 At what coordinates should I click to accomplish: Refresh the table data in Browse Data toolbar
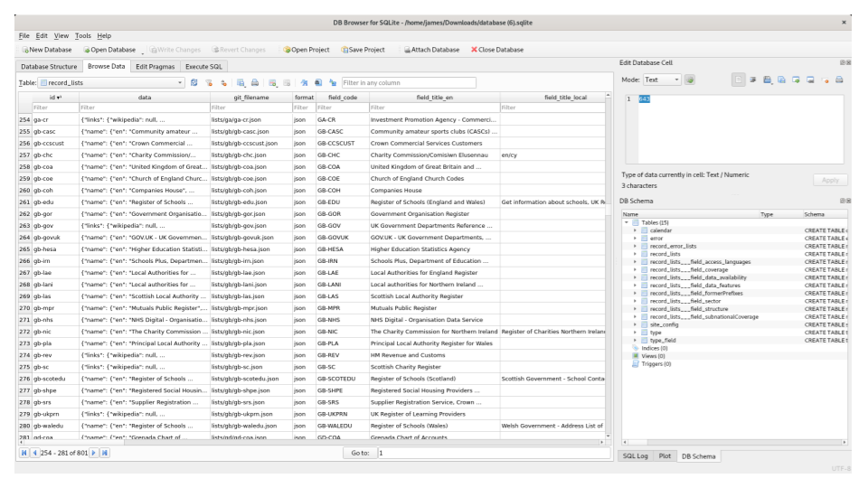193,82
